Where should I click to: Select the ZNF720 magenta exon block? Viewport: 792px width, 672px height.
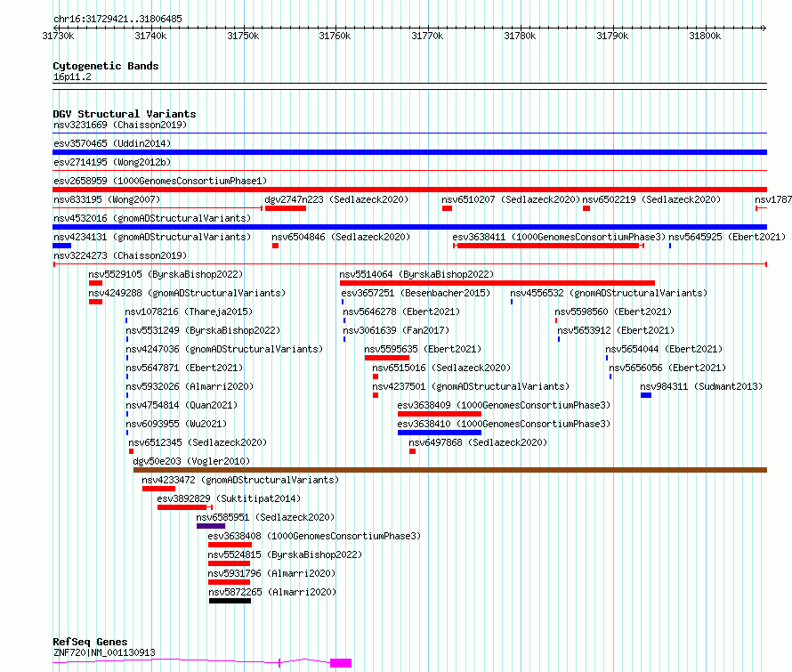coord(341,663)
